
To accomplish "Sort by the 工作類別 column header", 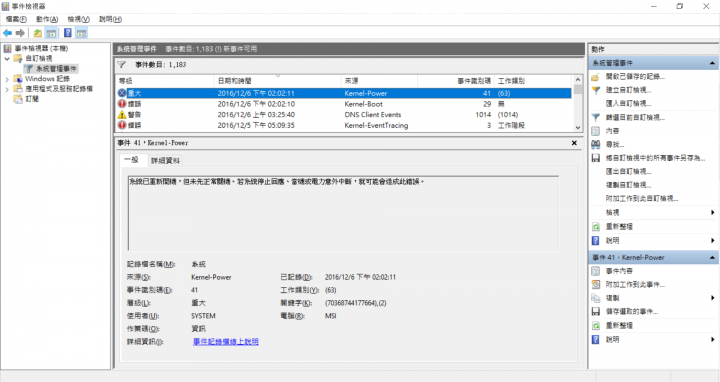I will [x=534, y=81].
